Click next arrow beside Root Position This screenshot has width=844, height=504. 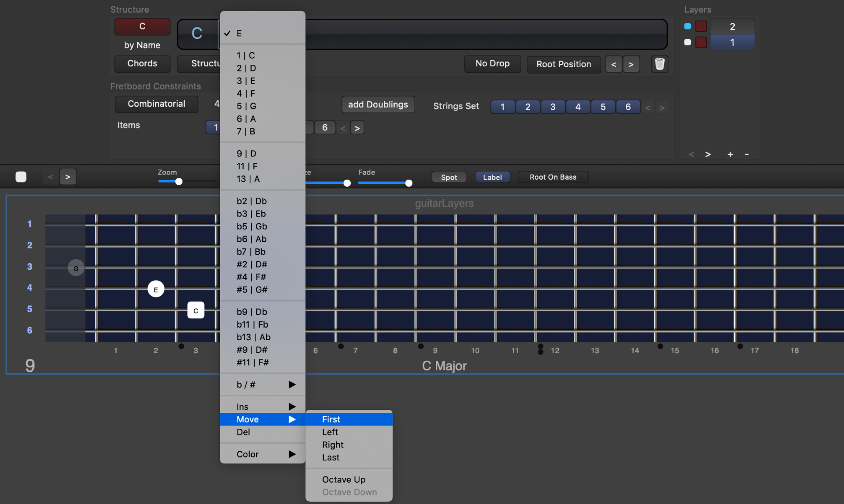[x=631, y=64]
